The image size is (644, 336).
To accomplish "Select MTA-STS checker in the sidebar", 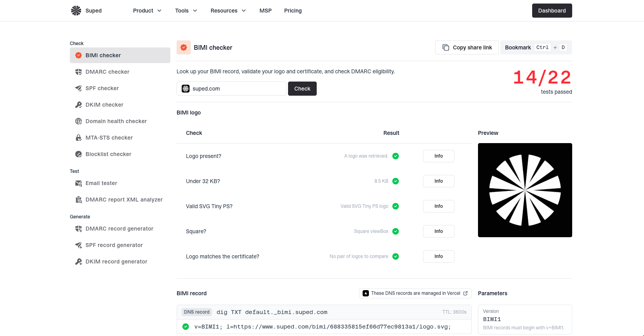I will pos(120,138).
